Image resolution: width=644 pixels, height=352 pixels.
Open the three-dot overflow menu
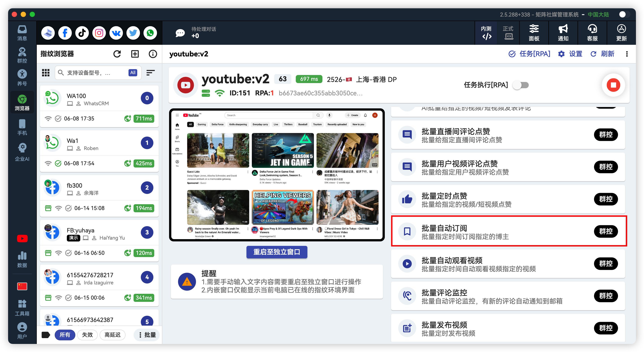[x=627, y=54]
